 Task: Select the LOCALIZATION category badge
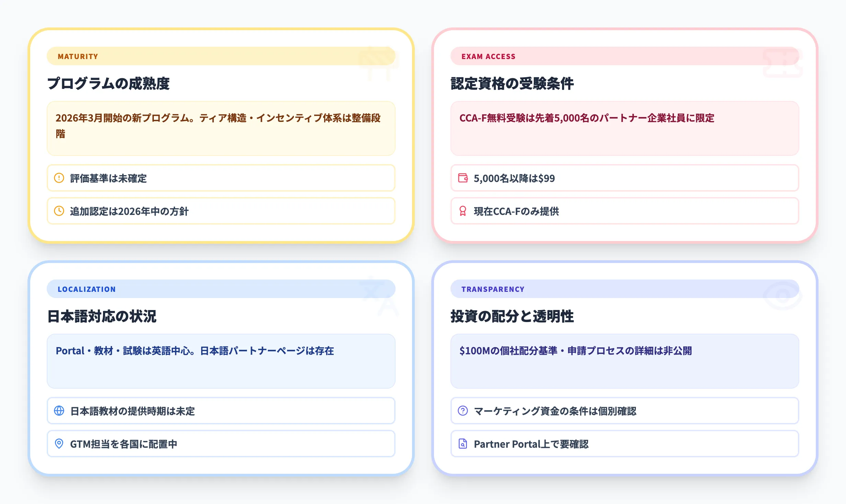click(x=87, y=289)
